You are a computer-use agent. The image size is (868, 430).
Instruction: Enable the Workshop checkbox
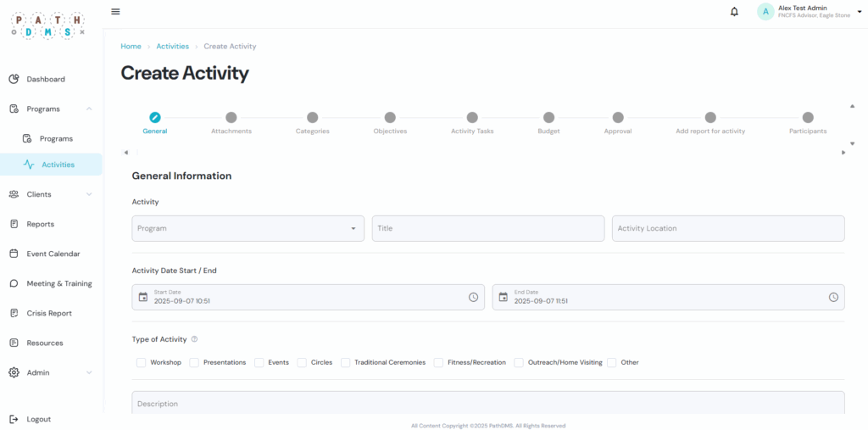tap(141, 362)
